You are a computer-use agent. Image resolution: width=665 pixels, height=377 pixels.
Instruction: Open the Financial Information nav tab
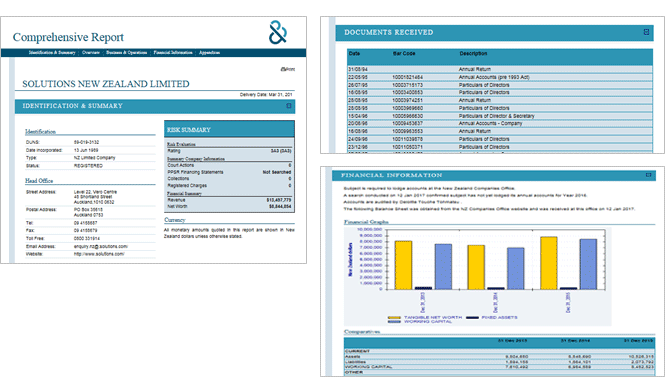tap(173, 53)
